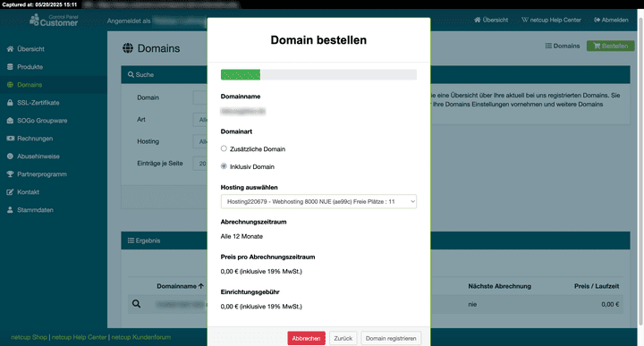Open Partnerprogramm in the sidebar menu
644x346 pixels.
42,174
